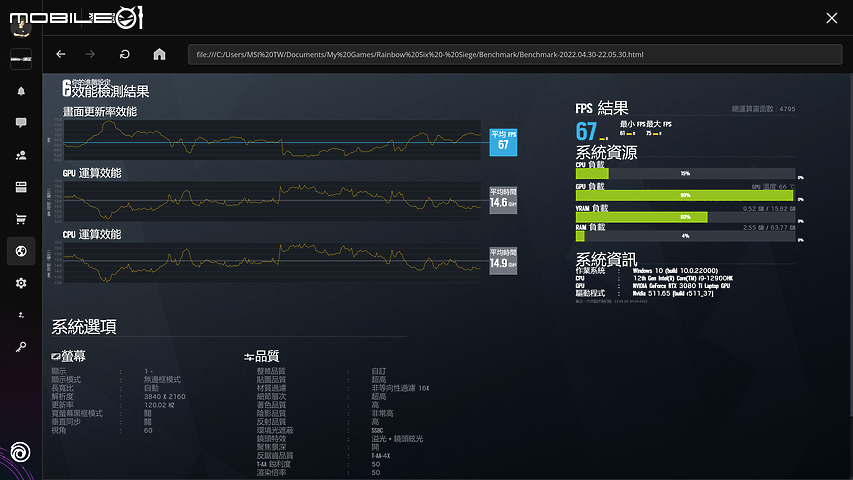Screen dimensions: 853x480
Task: Click the GPU 運算效能 chart title
Action: (x=92, y=173)
